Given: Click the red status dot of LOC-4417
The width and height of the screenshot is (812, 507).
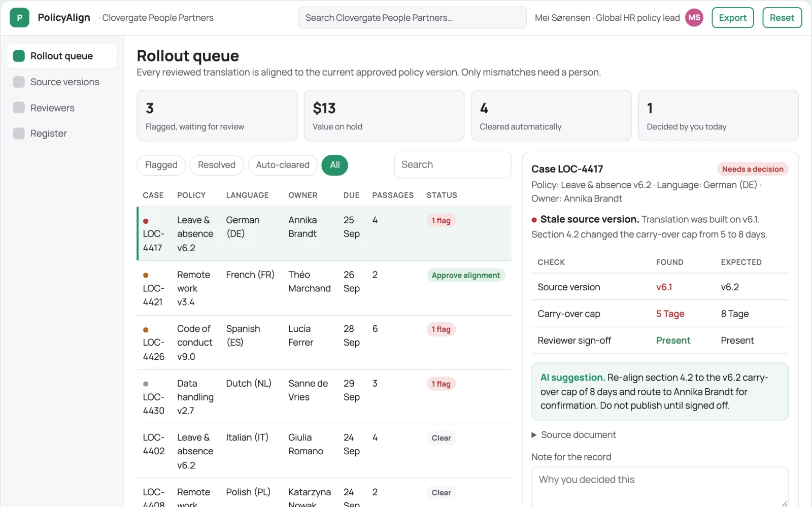Looking at the screenshot, I should [146, 221].
